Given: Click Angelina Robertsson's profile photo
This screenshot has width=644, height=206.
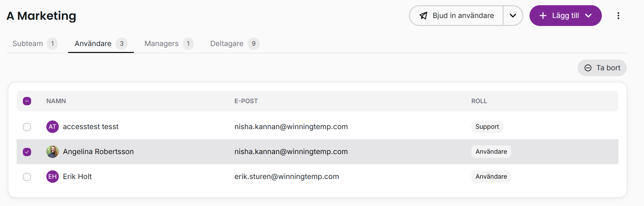Looking at the screenshot, I should coord(52,152).
